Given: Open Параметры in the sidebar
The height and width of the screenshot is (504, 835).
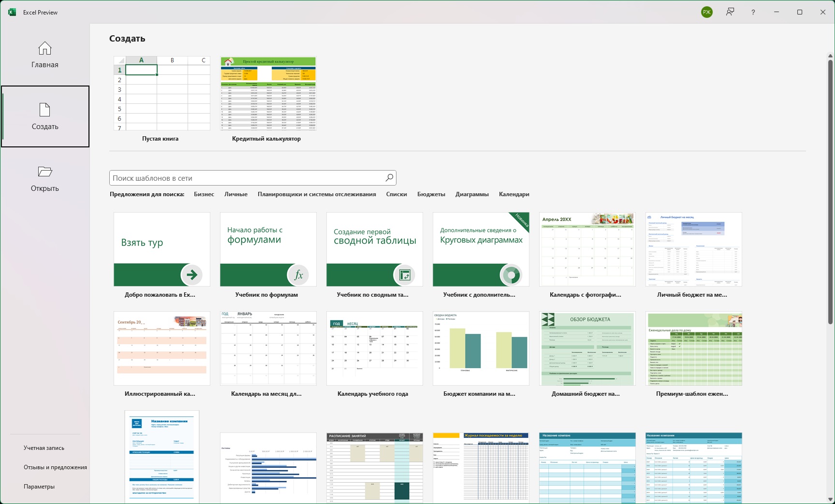Looking at the screenshot, I should [x=39, y=487].
